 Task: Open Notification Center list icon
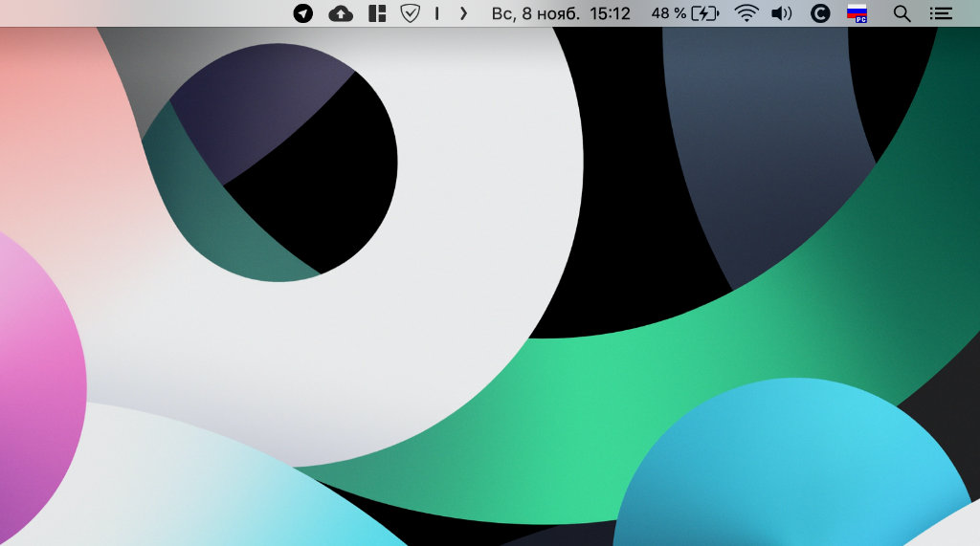pyautogui.click(x=941, y=13)
